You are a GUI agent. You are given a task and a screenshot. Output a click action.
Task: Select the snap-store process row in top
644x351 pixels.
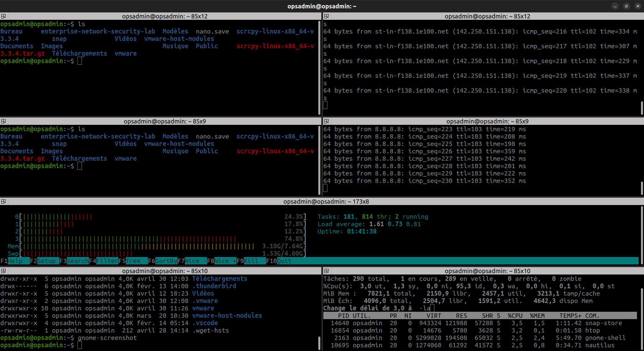pos(480,323)
